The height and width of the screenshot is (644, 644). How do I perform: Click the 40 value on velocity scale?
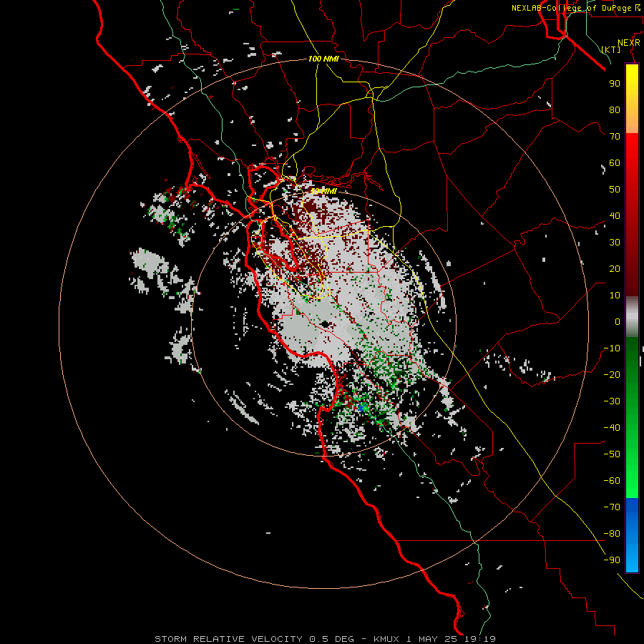[x=615, y=215]
